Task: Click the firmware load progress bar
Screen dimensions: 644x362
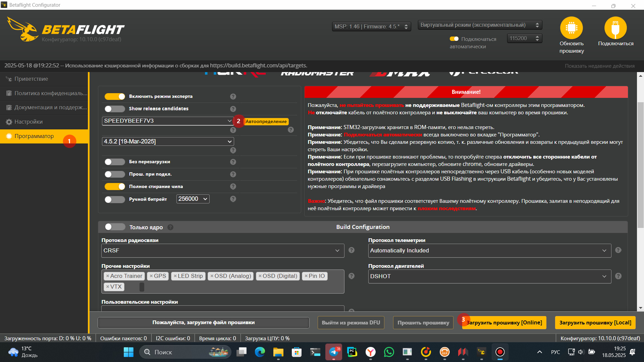Action: point(203,322)
